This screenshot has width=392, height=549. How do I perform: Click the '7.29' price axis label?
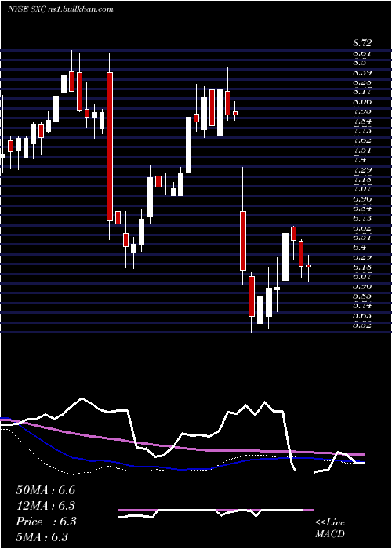tap(362, 170)
